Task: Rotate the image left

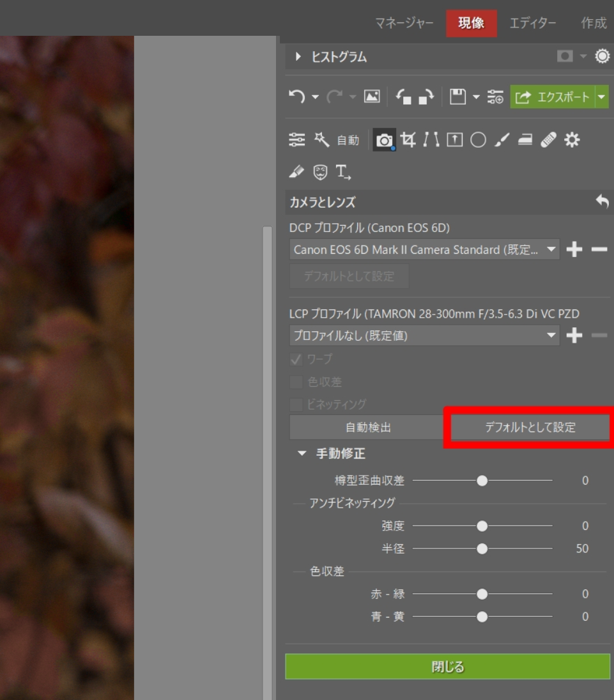Action: tap(403, 97)
